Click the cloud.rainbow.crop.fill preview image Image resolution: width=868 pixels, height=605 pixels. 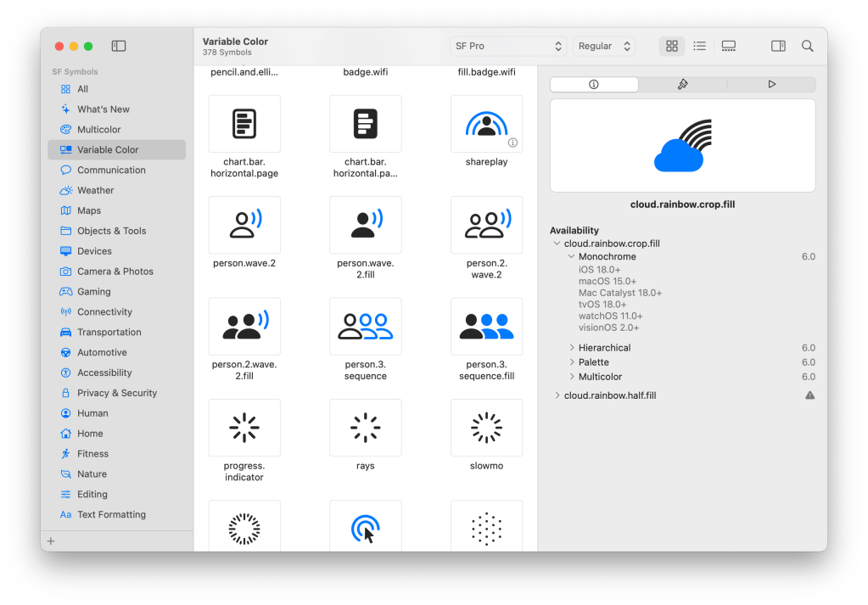(x=682, y=146)
